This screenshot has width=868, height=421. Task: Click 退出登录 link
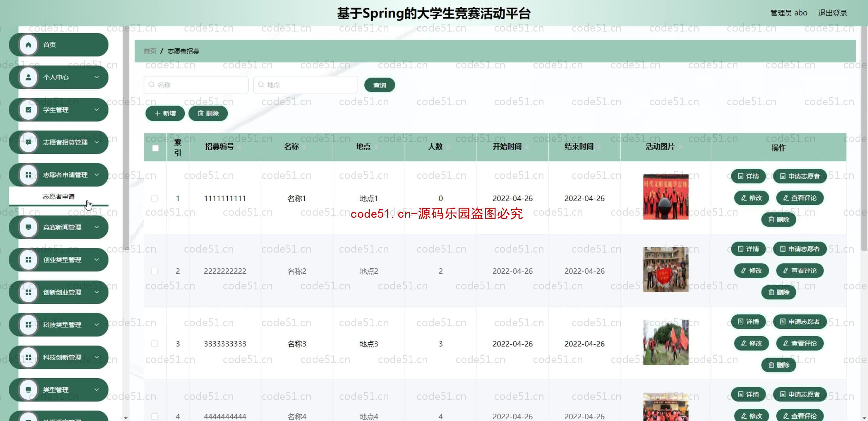(x=833, y=13)
